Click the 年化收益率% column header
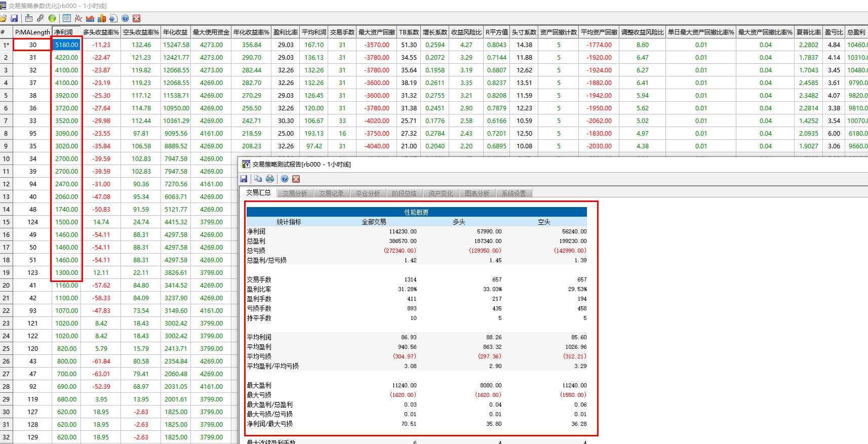Image resolution: width=868 pixels, height=444 pixels. 251,32
